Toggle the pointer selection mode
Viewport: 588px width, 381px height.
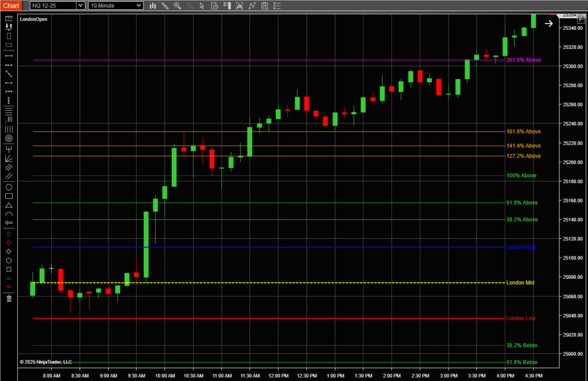tap(202, 6)
